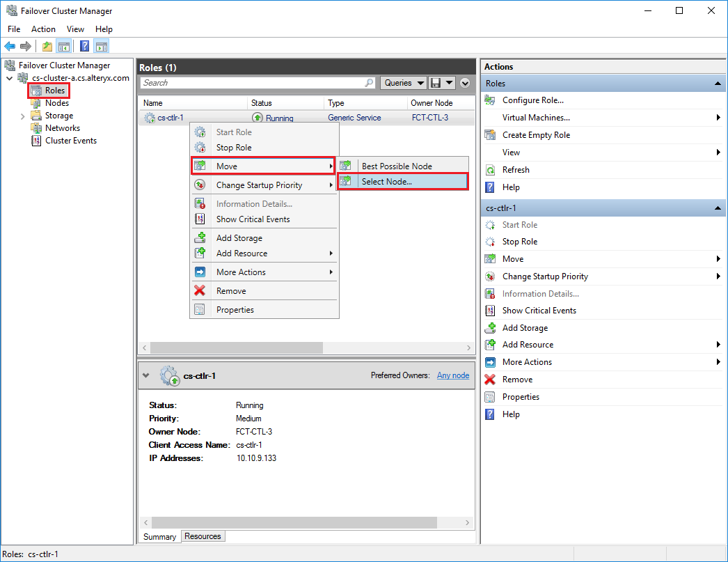The image size is (728, 562).
Task: Collapse the Roles section in the Actions pane
Action: tap(717, 83)
